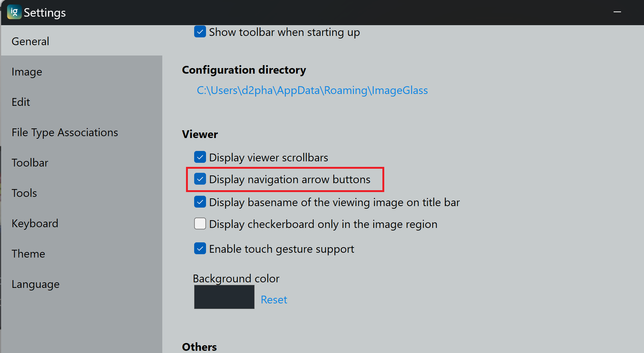Open the background color picker swatch
The height and width of the screenshot is (353, 644).
point(224,297)
